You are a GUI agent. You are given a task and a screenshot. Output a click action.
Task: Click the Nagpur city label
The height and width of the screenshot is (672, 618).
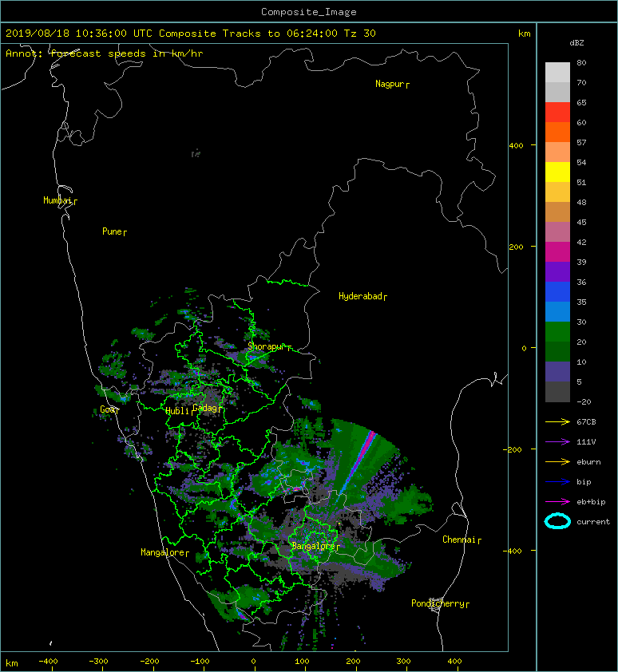point(390,84)
